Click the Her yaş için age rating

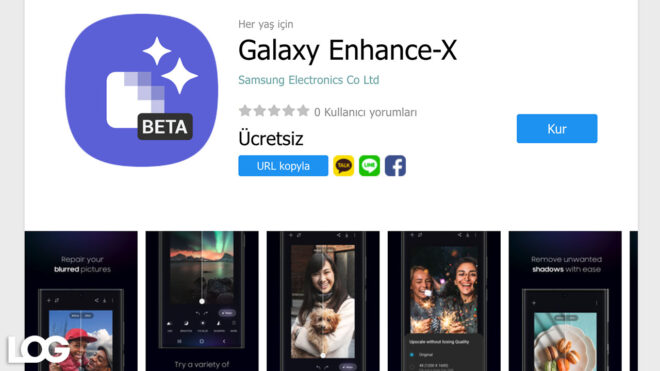click(x=266, y=24)
